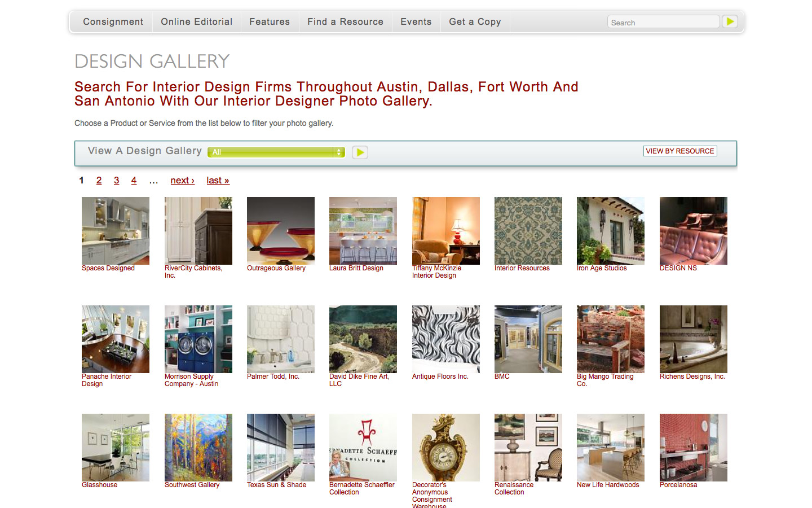
Task: Select the Iron Age Studios thumbnail image
Action: [611, 231]
